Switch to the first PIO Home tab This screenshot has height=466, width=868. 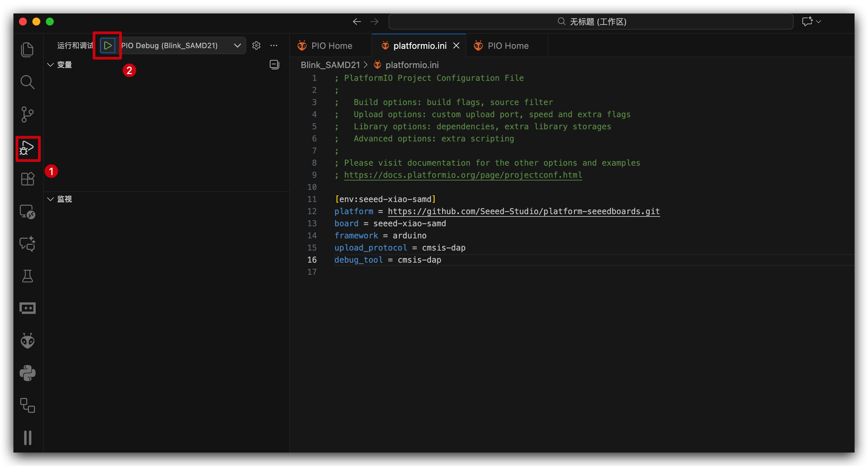(x=331, y=46)
